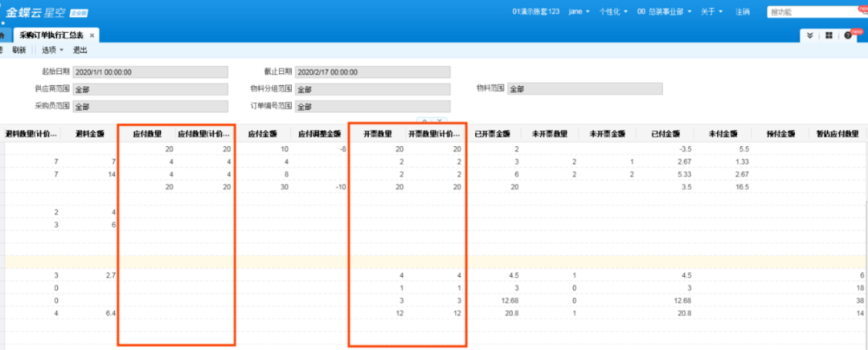Viewport: 868px width, 350px height.
Task: Open the help question mark icon
Action: 848,35
